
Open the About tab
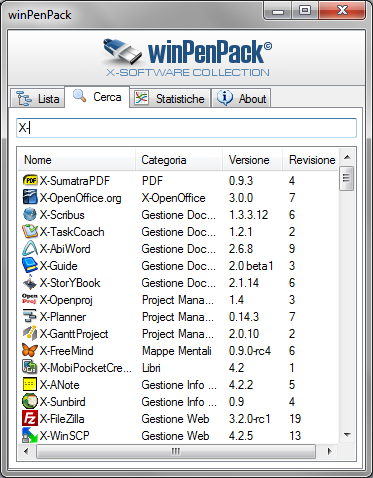pyautogui.click(x=241, y=99)
